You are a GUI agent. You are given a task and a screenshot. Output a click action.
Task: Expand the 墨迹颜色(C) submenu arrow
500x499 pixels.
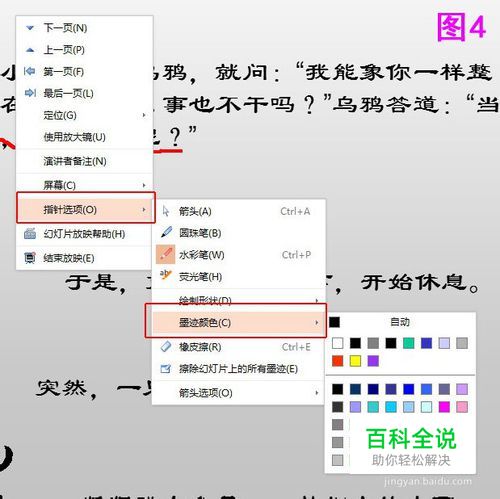click(317, 322)
